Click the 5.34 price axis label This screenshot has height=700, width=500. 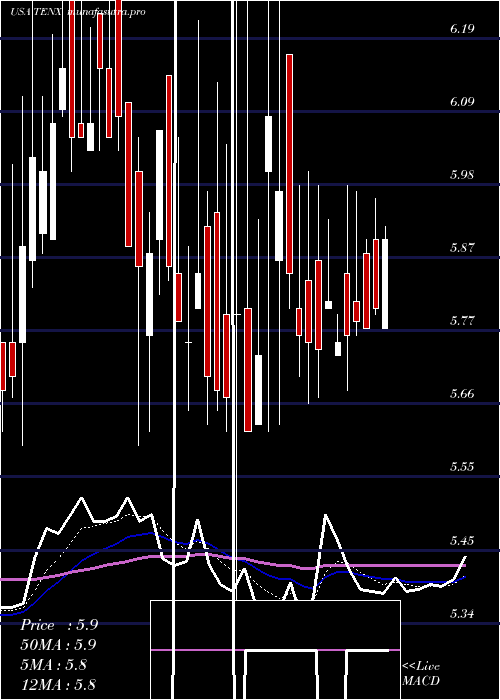click(462, 614)
